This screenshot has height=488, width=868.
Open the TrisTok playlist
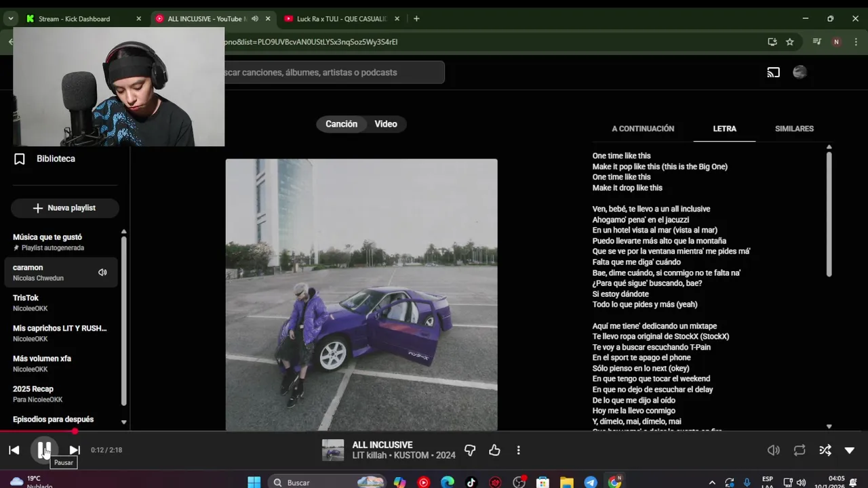coord(62,303)
